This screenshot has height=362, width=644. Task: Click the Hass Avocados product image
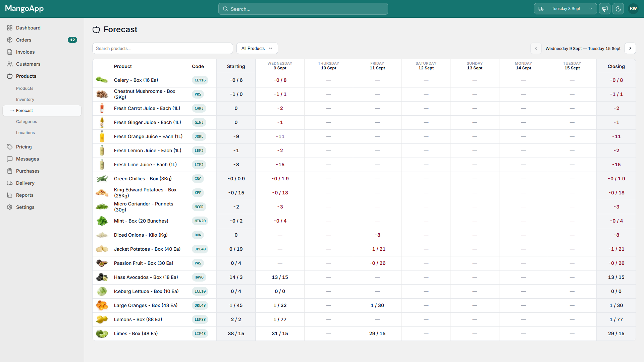[102, 277]
